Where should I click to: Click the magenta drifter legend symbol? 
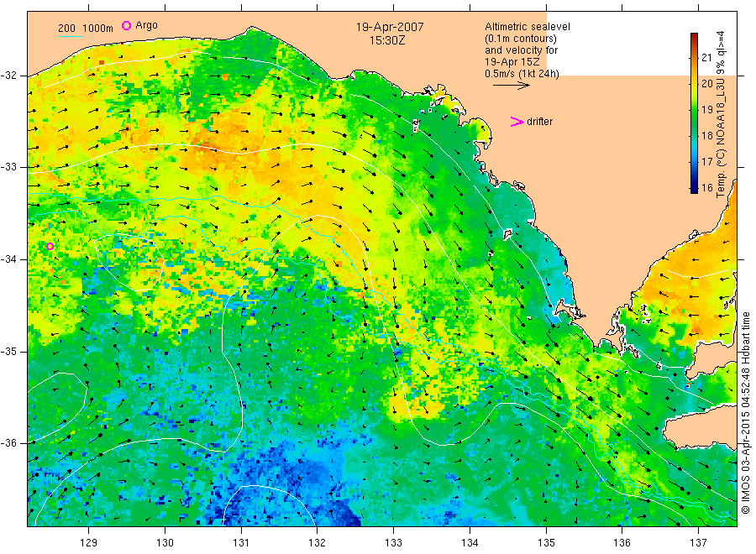tap(517, 122)
